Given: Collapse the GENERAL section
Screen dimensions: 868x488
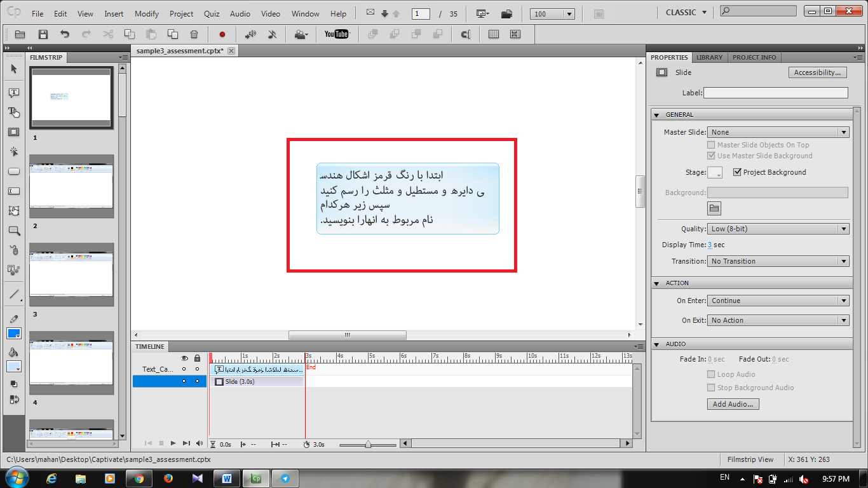Looking at the screenshot, I should click(x=657, y=115).
